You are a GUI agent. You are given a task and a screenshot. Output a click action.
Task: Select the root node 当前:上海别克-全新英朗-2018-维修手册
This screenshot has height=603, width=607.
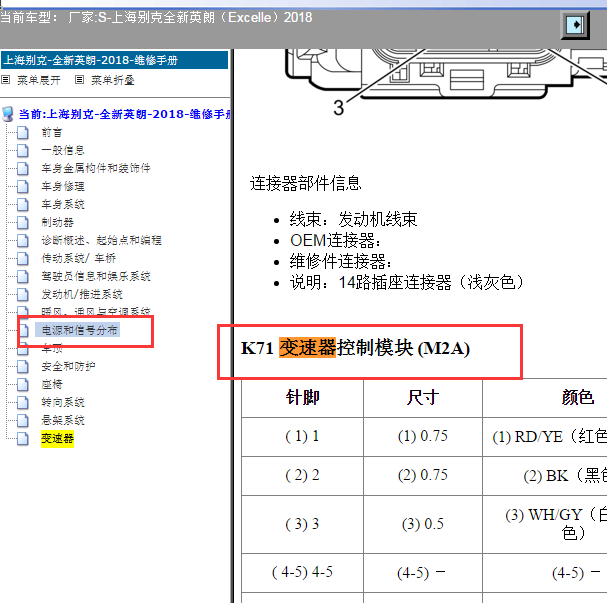125,114
